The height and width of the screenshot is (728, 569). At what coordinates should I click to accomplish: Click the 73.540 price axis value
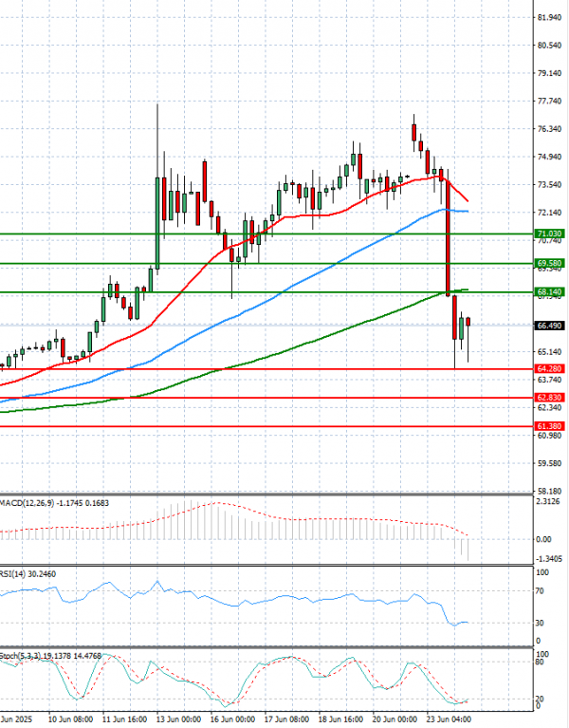pyautogui.click(x=549, y=184)
